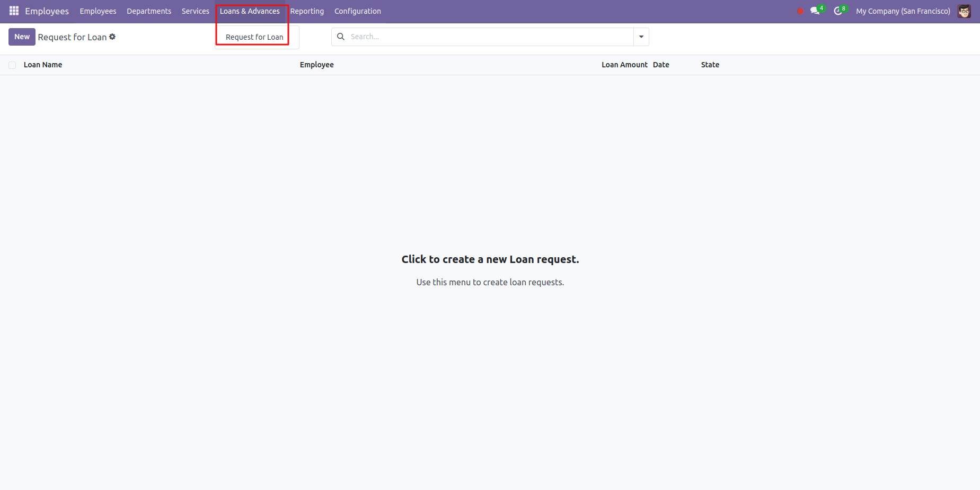The width and height of the screenshot is (980, 490).
Task: Open the Reporting menu
Action: coord(307,11)
